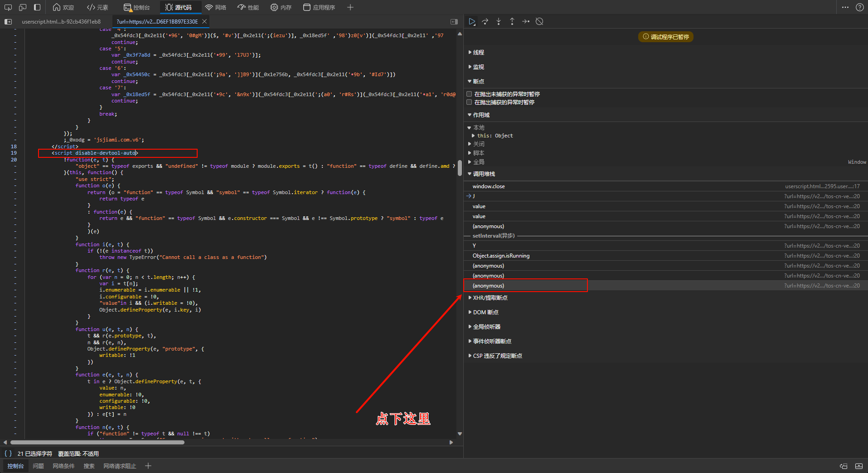
Task: Collapse the 本地 (Local) scope
Action: tap(476, 128)
